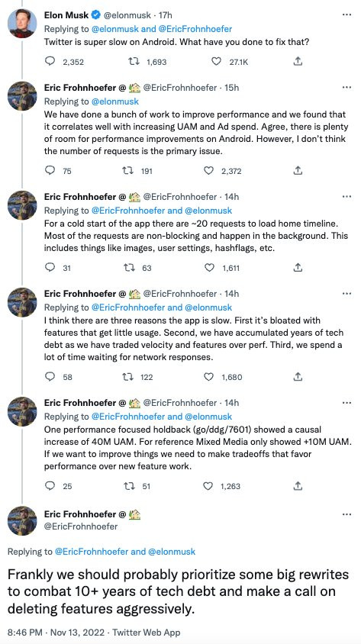Open the 8:46 PM · Nov 13, 2022 timestamp
The height and width of the screenshot is (644, 361).
point(56,632)
